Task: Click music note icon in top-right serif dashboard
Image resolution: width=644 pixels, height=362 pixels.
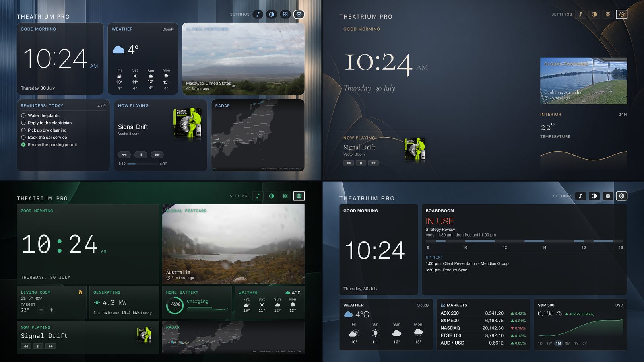Action: [580, 14]
